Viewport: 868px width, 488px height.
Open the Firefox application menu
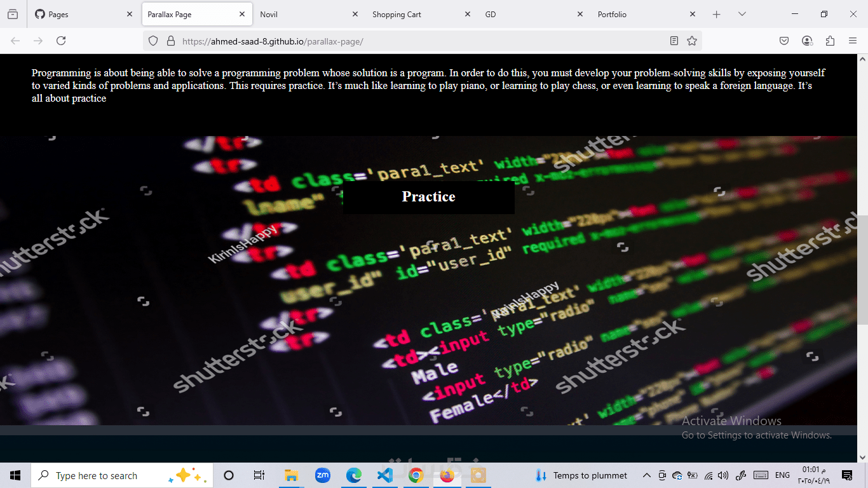853,41
